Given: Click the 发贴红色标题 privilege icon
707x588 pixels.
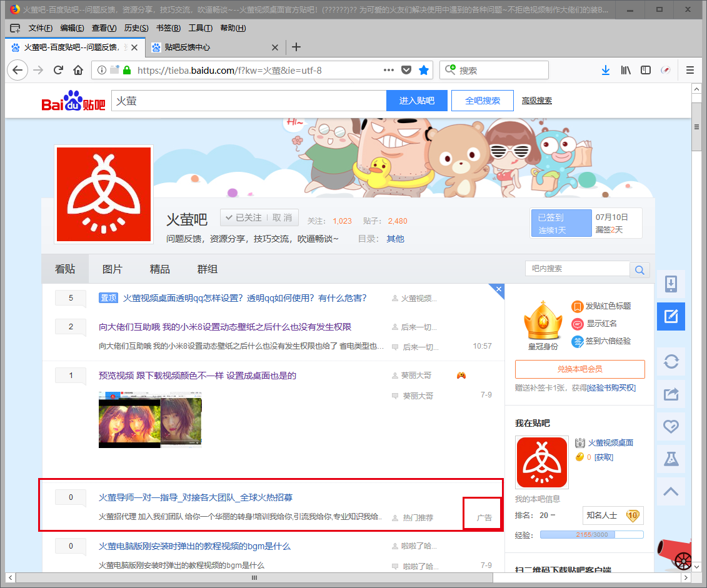Looking at the screenshot, I should pyautogui.click(x=577, y=306).
